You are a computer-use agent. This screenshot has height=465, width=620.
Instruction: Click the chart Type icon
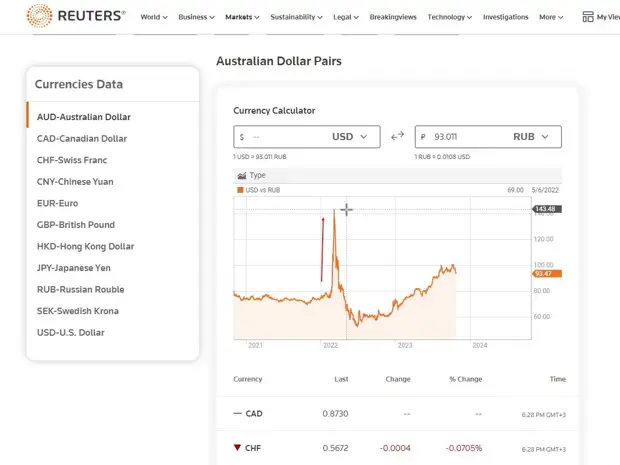click(241, 175)
